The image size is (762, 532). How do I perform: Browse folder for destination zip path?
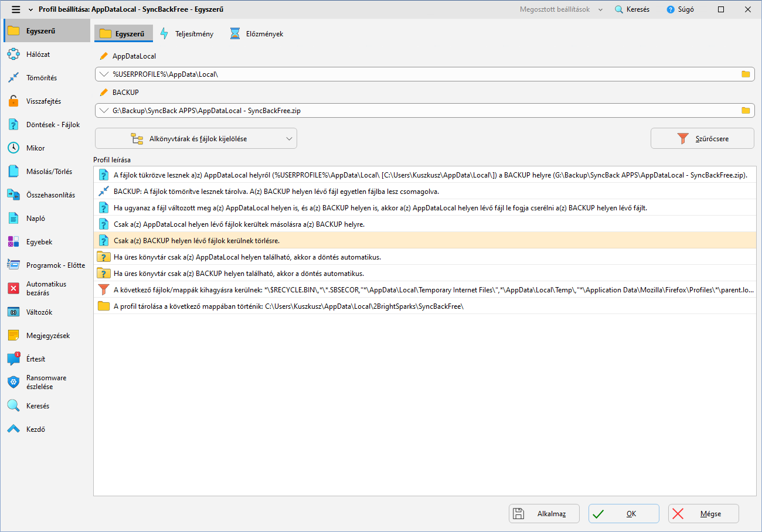[x=746, y=110]
